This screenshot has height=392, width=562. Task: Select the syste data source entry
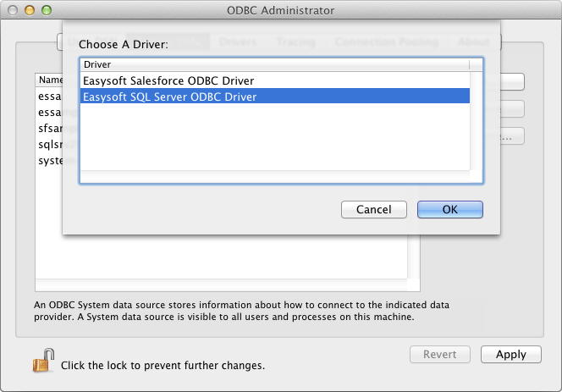tap(49, 161)
